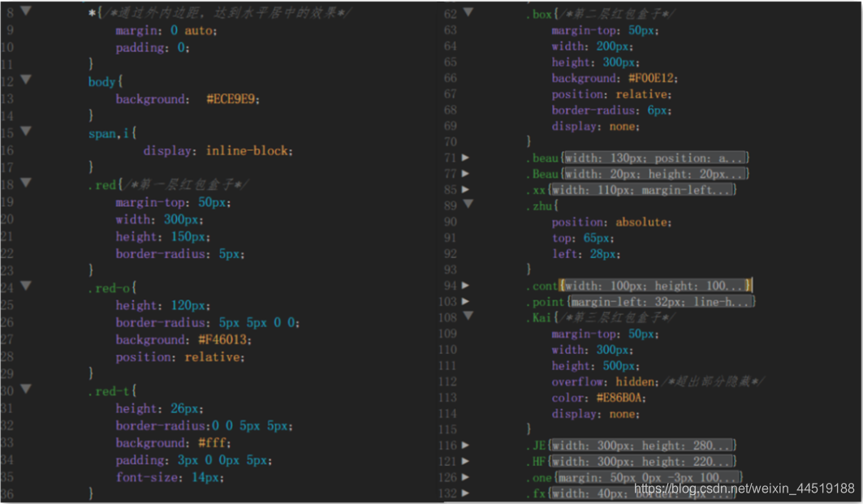Click the '.zhu' selector text

pos(539,206)
